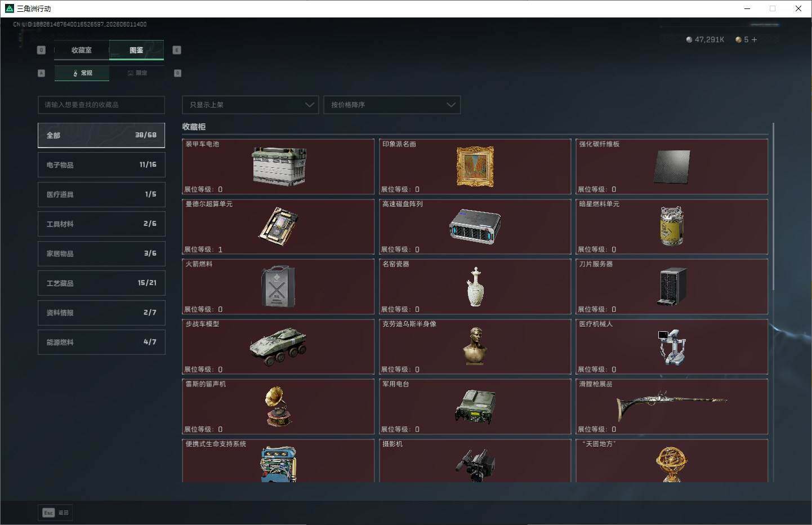812x525 pixels.
Task: Select the 克劳迪乌斯半身像 bust icon
Action: pos(476,346)
